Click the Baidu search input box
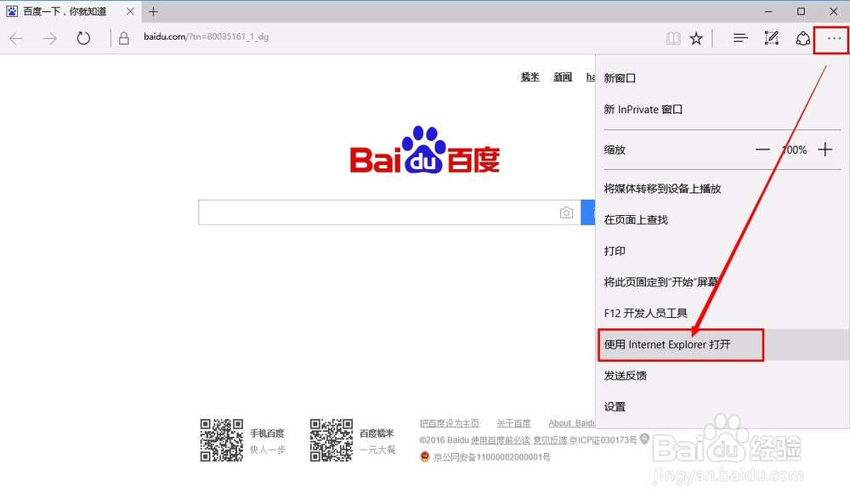This screenshot has width=850, height=504. [389, 212]
